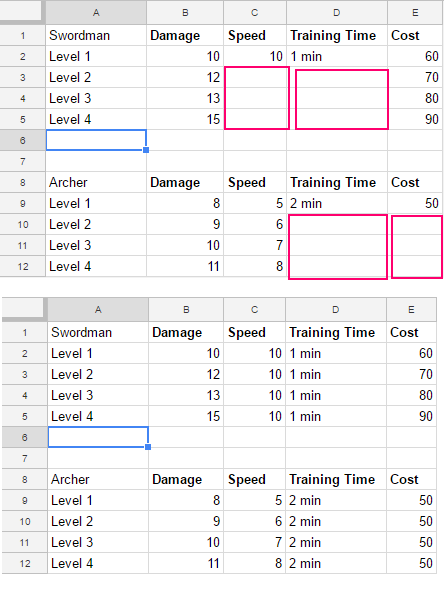Click Cost cell showing 90 in upper sheet
The width and height of the screenshot is (444, 600).
[x=415, y=119]
